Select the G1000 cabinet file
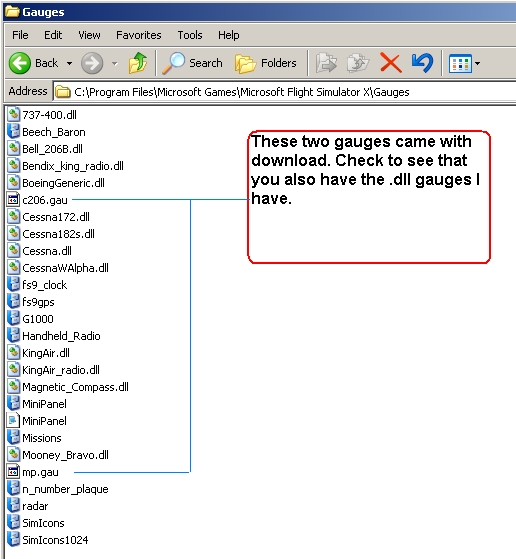516x559 pixels. pos(31,319)
